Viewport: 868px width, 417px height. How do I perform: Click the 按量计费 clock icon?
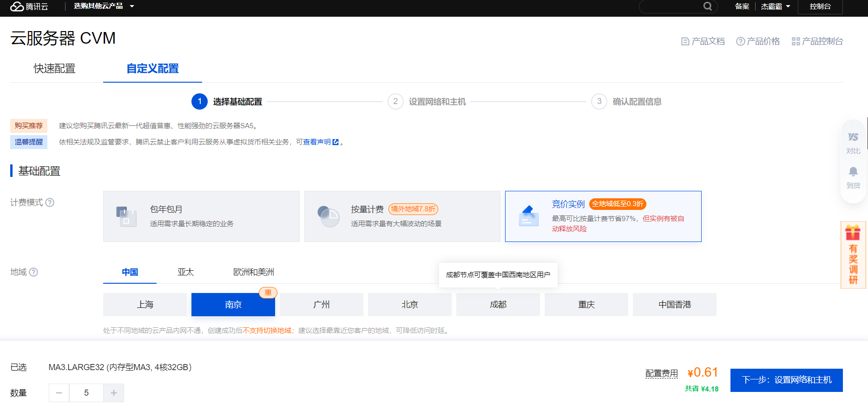[329, 216]
